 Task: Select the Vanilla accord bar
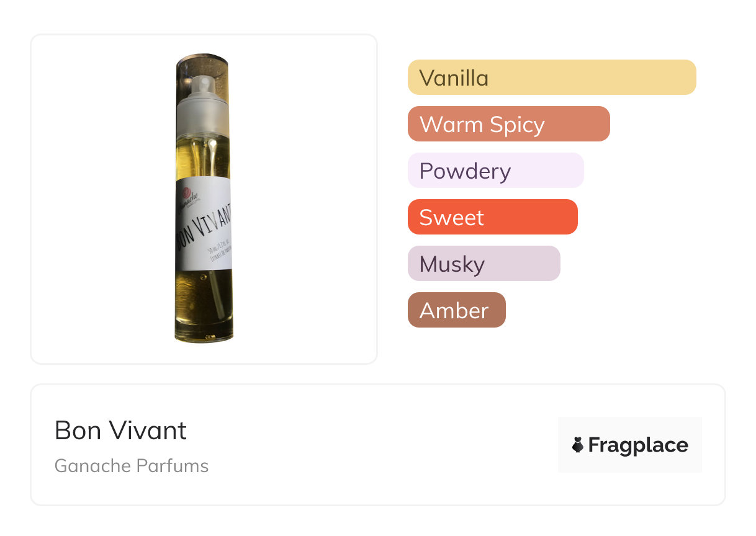(551, 78)
